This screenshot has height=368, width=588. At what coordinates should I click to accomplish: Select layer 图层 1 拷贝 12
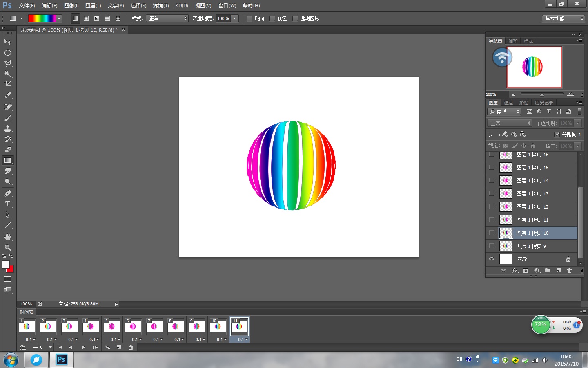point(532,207)
